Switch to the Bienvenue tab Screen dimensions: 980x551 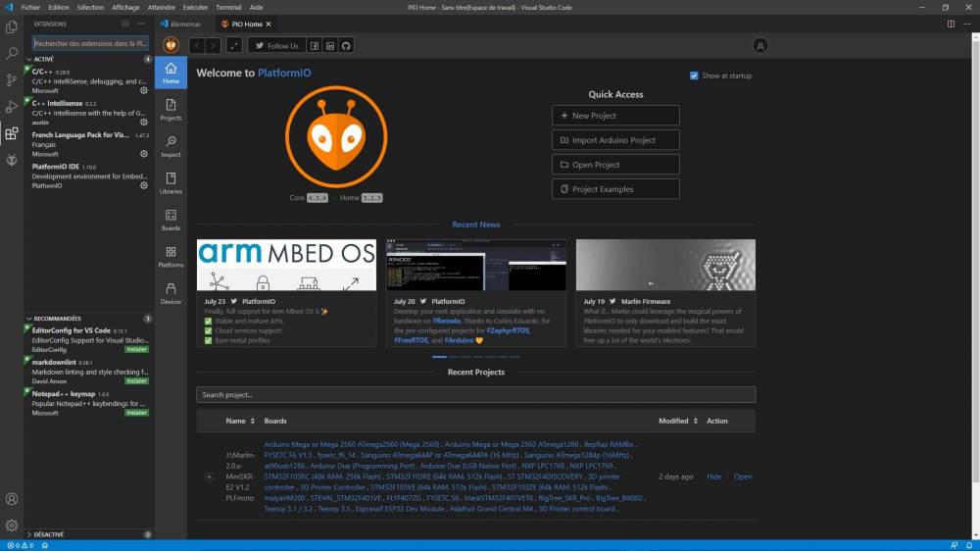[x=180, y=24]
